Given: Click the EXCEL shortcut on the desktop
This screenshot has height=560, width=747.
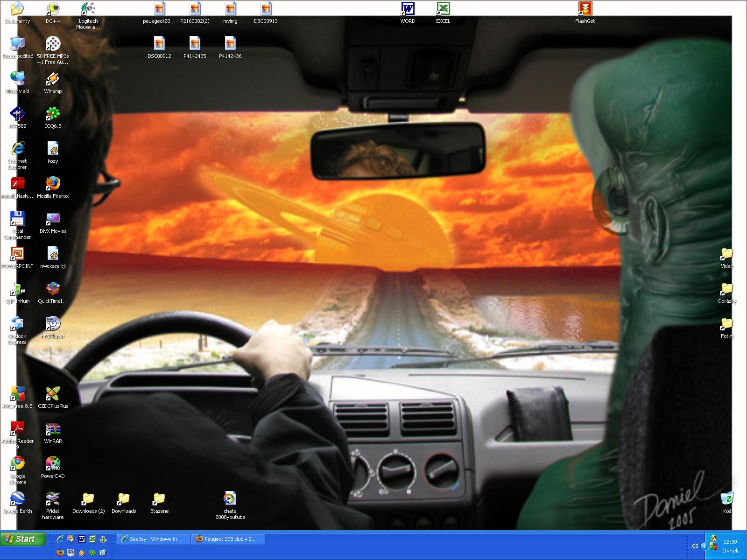Looking at the screenshot, I should tap(443, 9).
